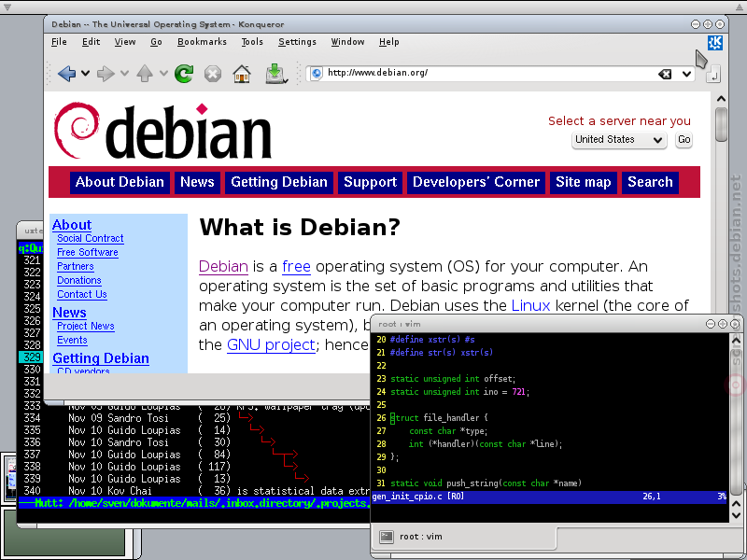Open the Free Software sidebar link
Screen dimensions: 747x560
pyautogui.click(x=88, y=252)
